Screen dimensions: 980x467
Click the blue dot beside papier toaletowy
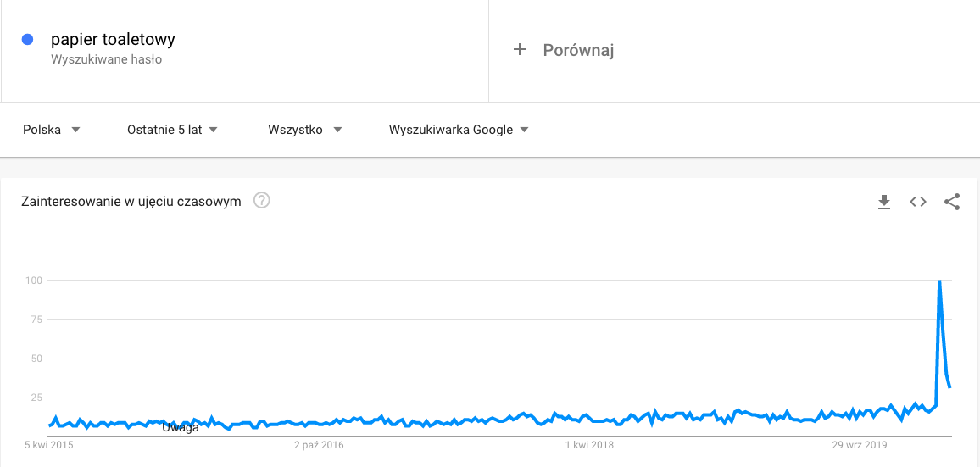27,39
